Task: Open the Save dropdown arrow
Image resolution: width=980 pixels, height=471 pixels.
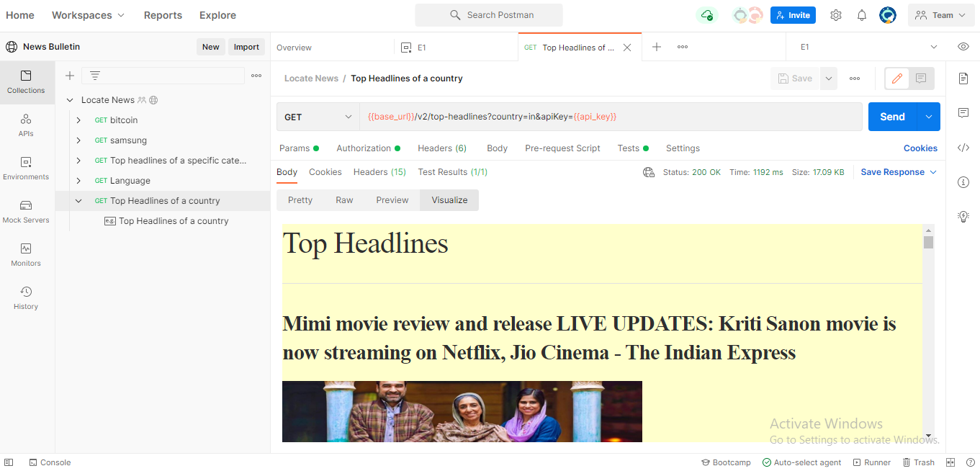Action: tap(829, 78)
